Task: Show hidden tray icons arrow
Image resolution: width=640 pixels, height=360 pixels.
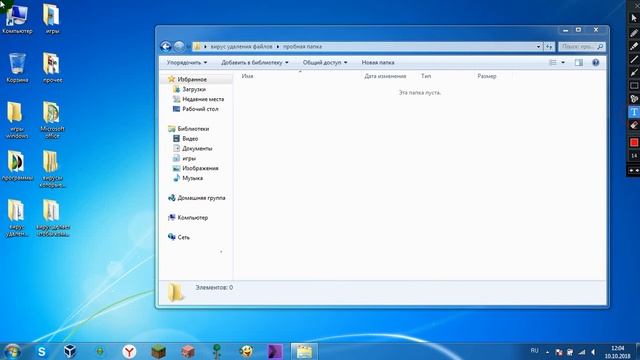Action: point(547,352)
